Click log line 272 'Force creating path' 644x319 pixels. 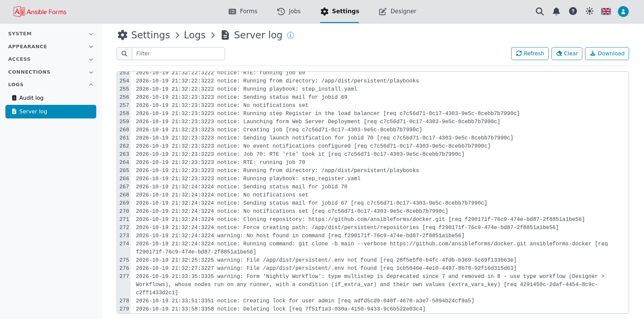(x=347, y=227)
